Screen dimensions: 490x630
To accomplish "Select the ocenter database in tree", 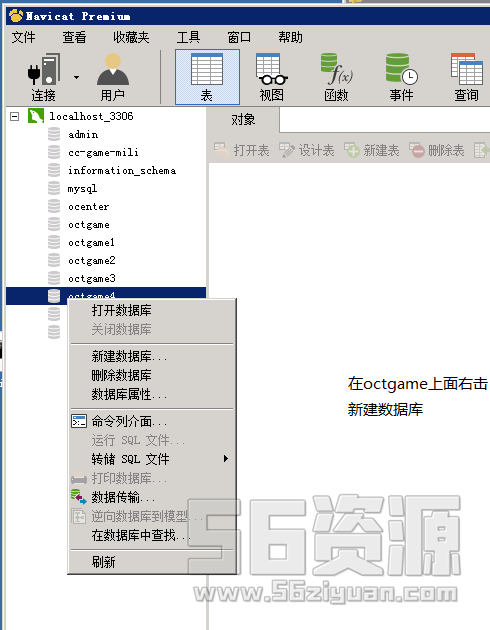I will (88, 207).
